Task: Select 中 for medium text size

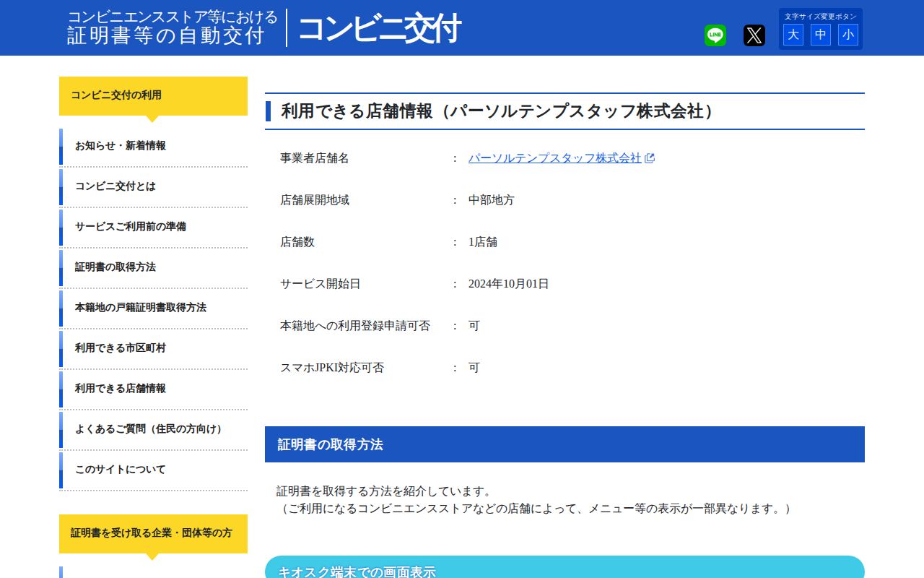Action: [x=820, y=34]
